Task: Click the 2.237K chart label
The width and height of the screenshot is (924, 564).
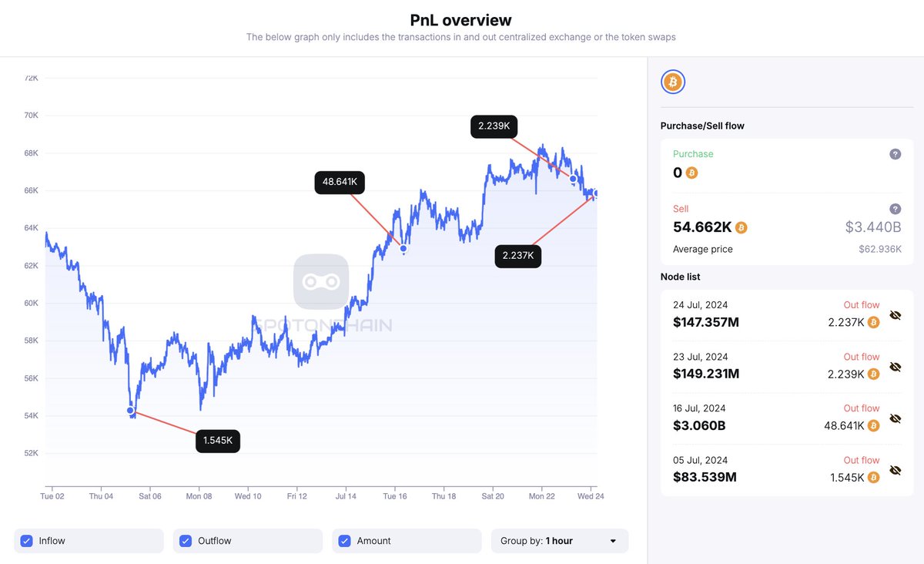Action: pyautogui.click(x=517, y=256)
